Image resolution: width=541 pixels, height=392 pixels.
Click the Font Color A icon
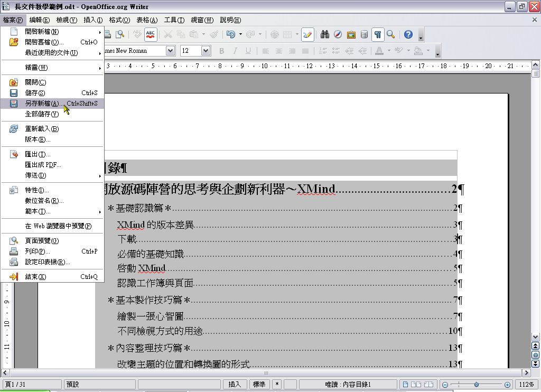(x=379, y=51)
